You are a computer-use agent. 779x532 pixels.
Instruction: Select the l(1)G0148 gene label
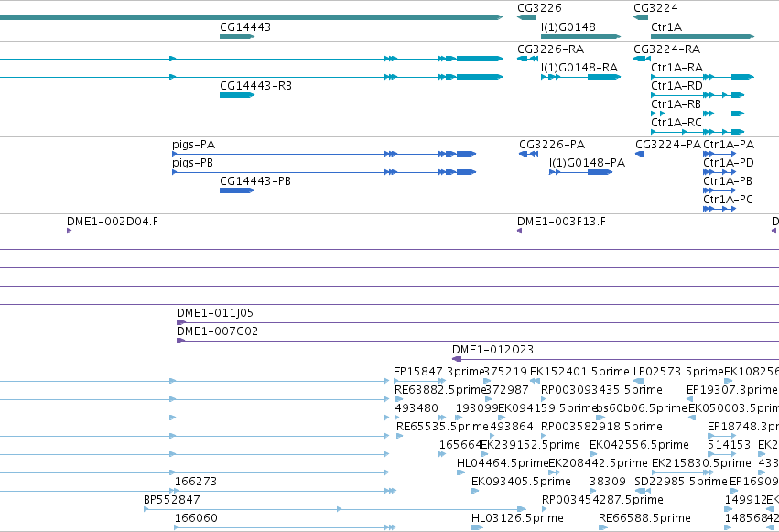pyautogui.click(x=568, y=27)
